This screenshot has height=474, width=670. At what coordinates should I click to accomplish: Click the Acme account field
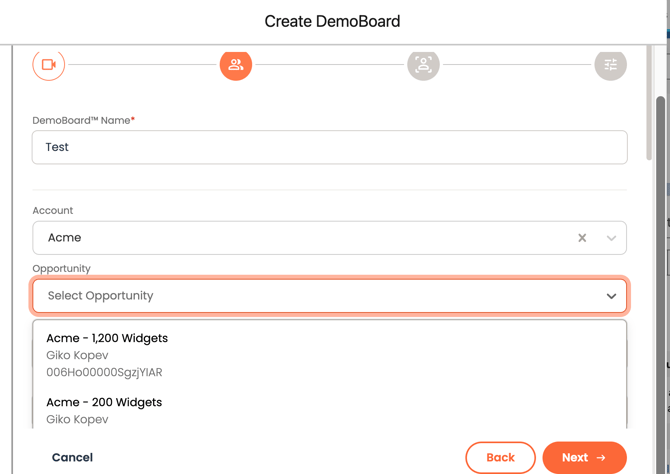click(x=300, y=238)
